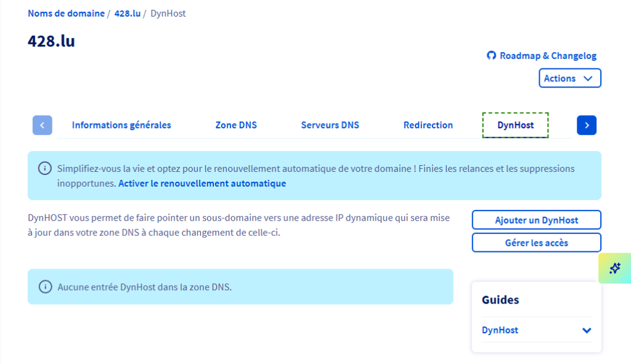Switch to the Zone DNS tab

click(236, 124)
